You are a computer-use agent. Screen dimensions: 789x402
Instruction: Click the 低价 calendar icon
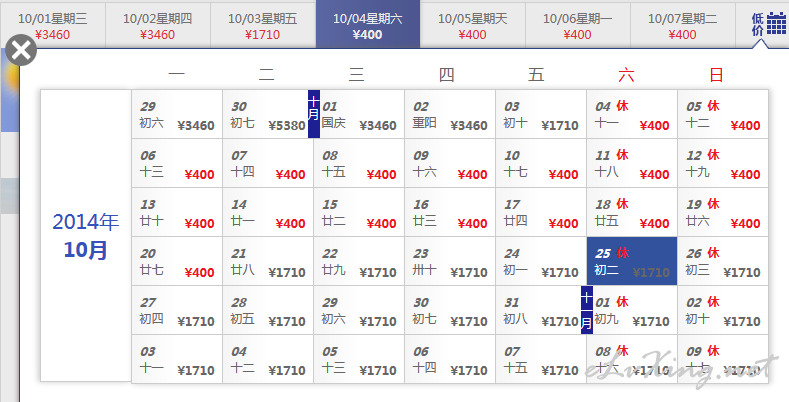[765, 24]
